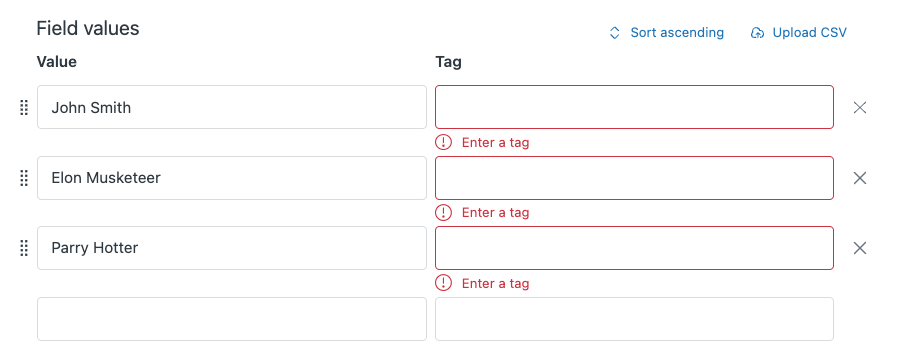Click the blank value field in last row
Screen dimensions: 907x363
point(232,319)
